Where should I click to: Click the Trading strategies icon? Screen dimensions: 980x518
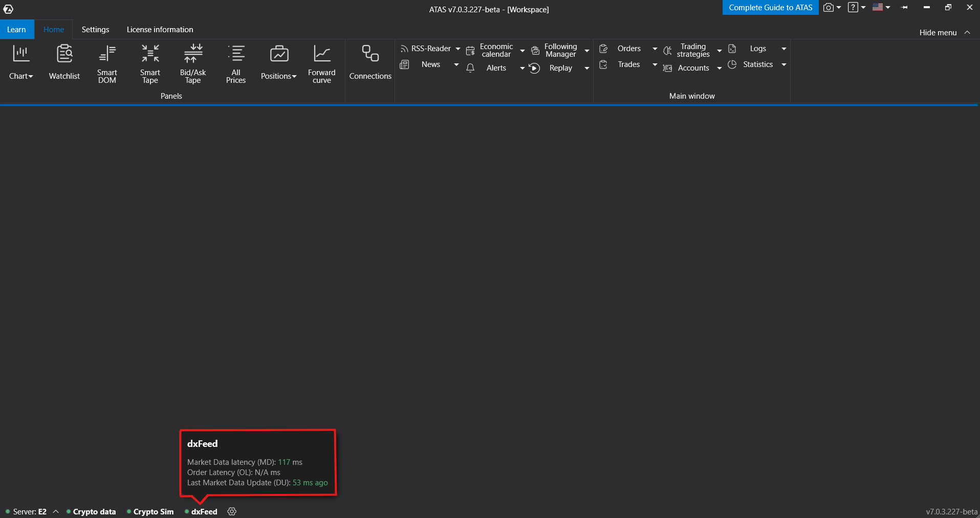(667, 50)
